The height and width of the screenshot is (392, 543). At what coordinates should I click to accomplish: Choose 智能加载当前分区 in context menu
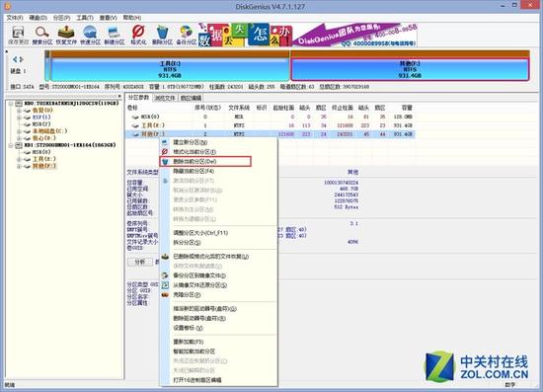194,352
